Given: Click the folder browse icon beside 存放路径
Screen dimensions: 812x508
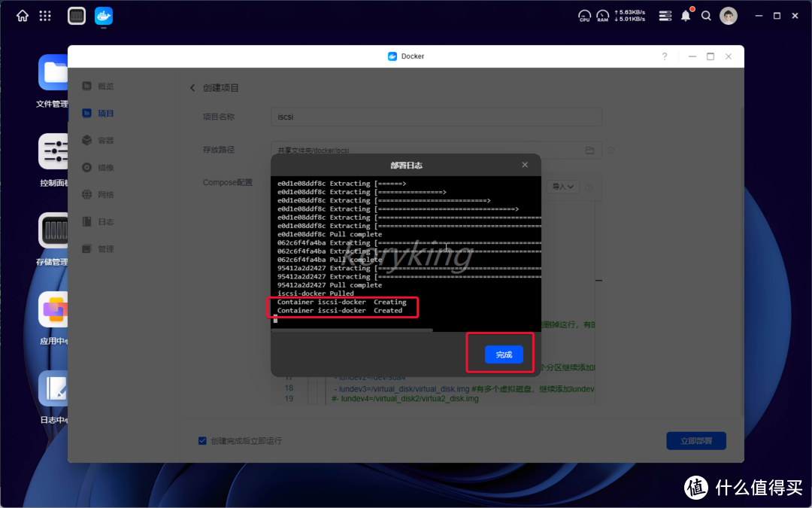Looking at the screenshot, I should 590,150.
